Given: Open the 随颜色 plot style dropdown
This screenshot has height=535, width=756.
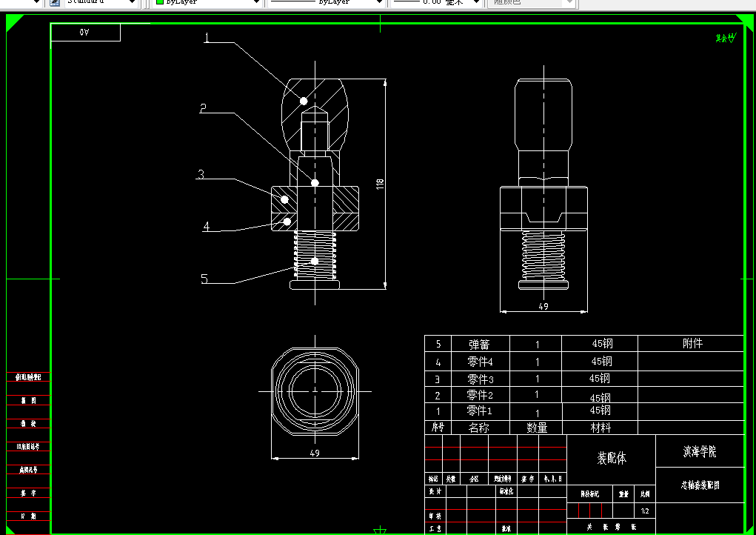Looking at the screenshot, I should click(532, 2).
